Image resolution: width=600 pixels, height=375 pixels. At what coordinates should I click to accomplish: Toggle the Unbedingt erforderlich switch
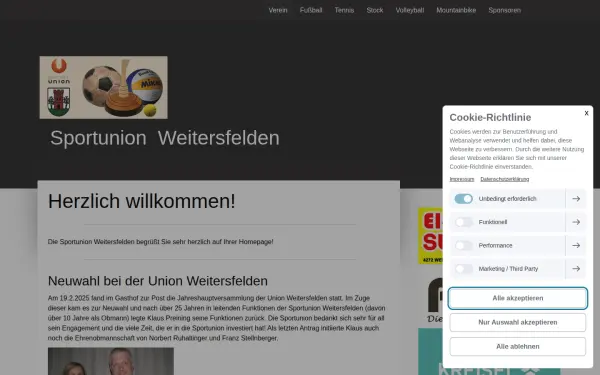[463, 199]
